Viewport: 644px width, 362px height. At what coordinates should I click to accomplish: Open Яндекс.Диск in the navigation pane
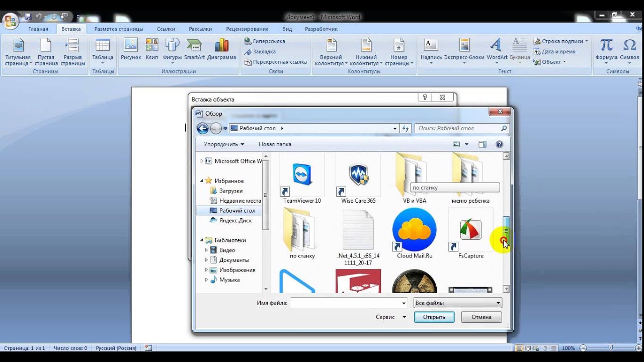235,221
